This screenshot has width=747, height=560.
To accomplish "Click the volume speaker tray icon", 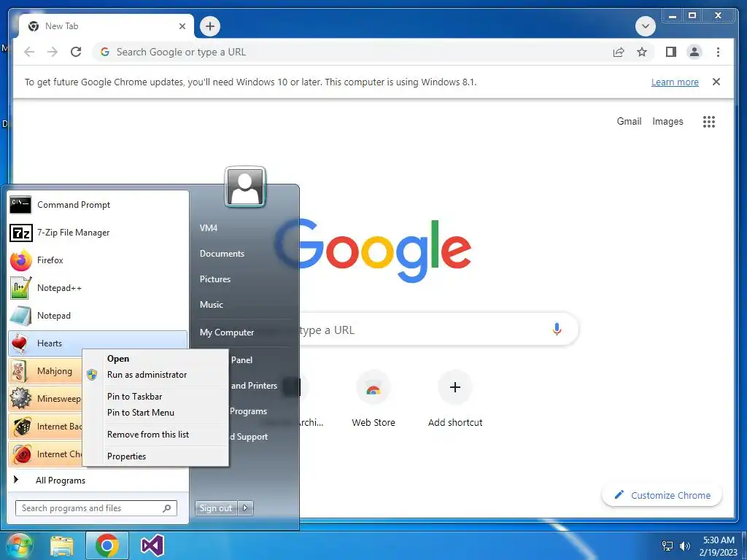I will point(685,545).
